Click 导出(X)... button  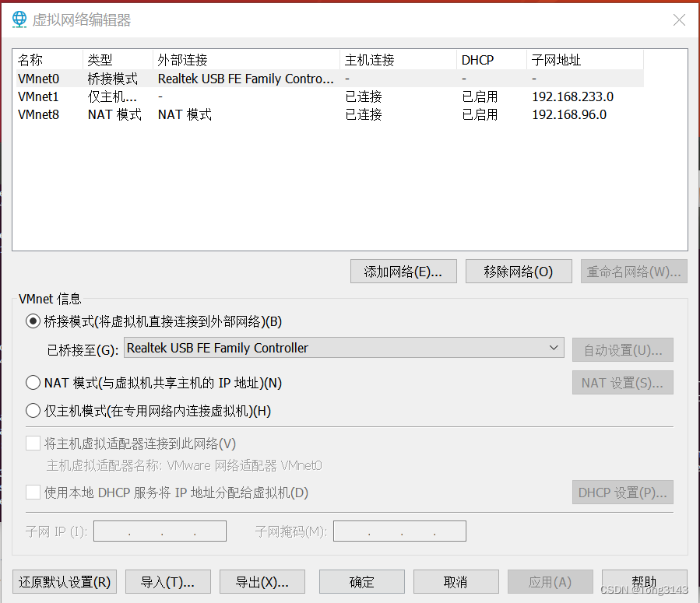click(262, 581)
